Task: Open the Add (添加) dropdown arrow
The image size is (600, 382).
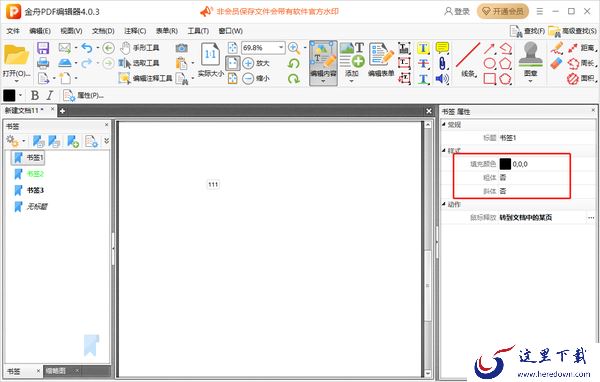Action: (x=352, y=82)
